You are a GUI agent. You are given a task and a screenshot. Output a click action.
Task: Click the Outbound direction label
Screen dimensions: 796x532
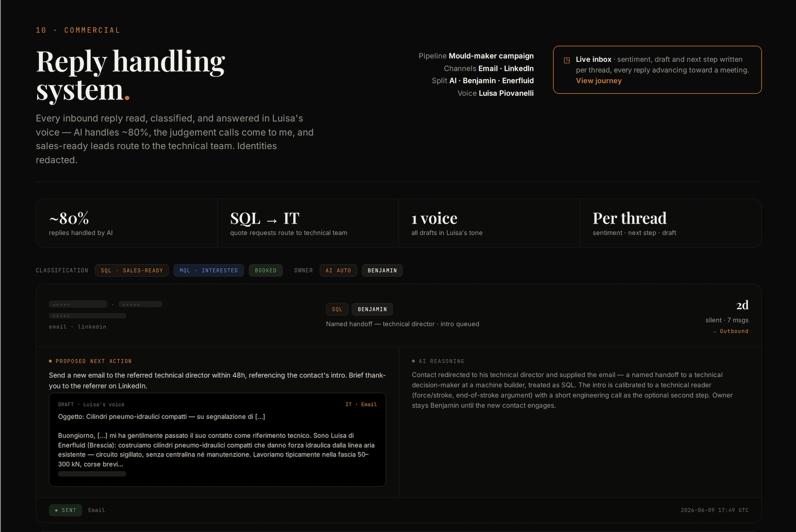click(730, 331)
